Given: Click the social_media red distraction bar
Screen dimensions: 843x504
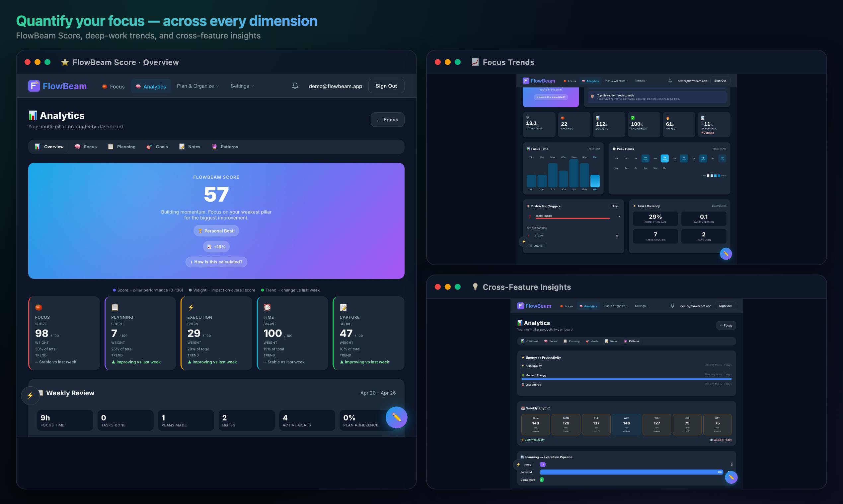Looking at the screenshot, I should pyautogui.click(x=573, y=219).
